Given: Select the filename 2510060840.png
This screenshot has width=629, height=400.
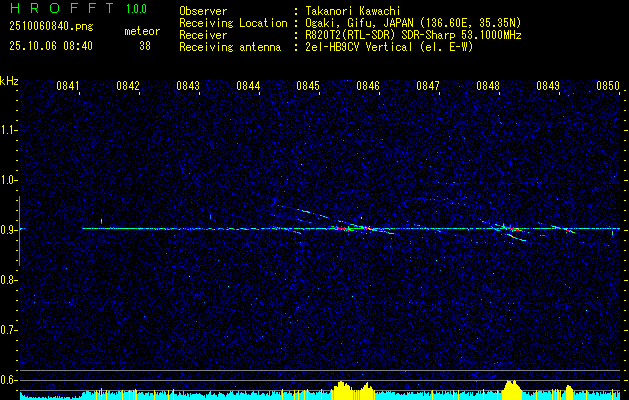Looking at the screenshot, I should 51,27.
